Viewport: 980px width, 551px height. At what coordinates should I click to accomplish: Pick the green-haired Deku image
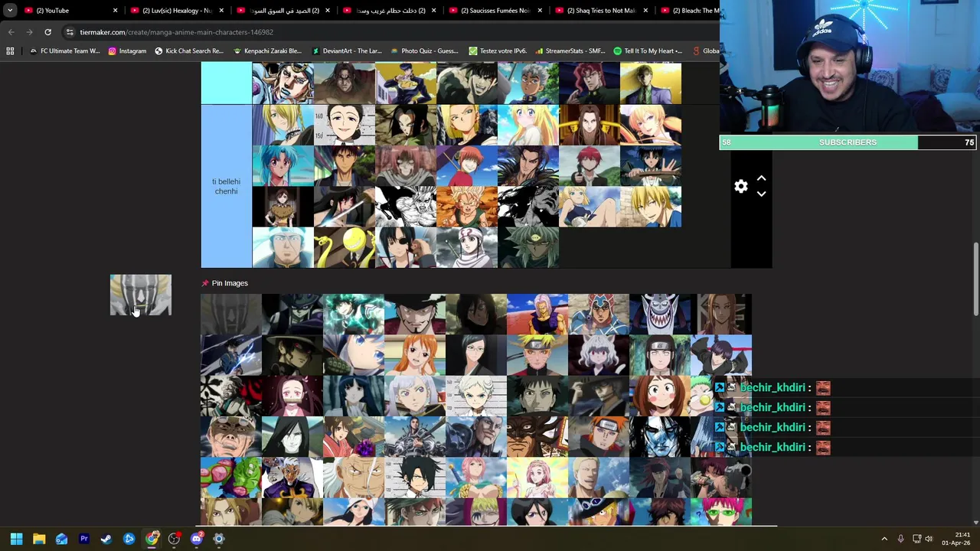(354, 314)
